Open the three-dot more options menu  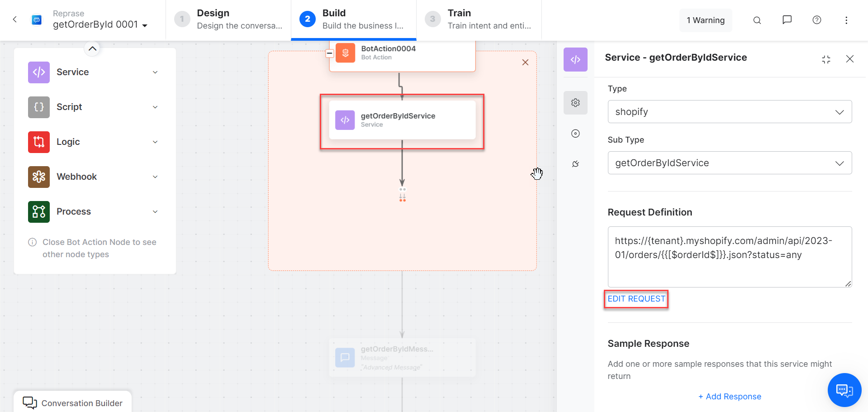coord(846,20)
